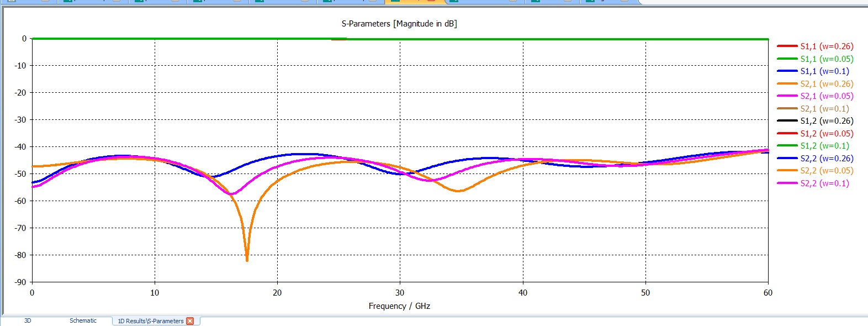Click the black S1,2 (w=0.26) legend swatch
The image size is (868, 326).
tap(787, 121)
